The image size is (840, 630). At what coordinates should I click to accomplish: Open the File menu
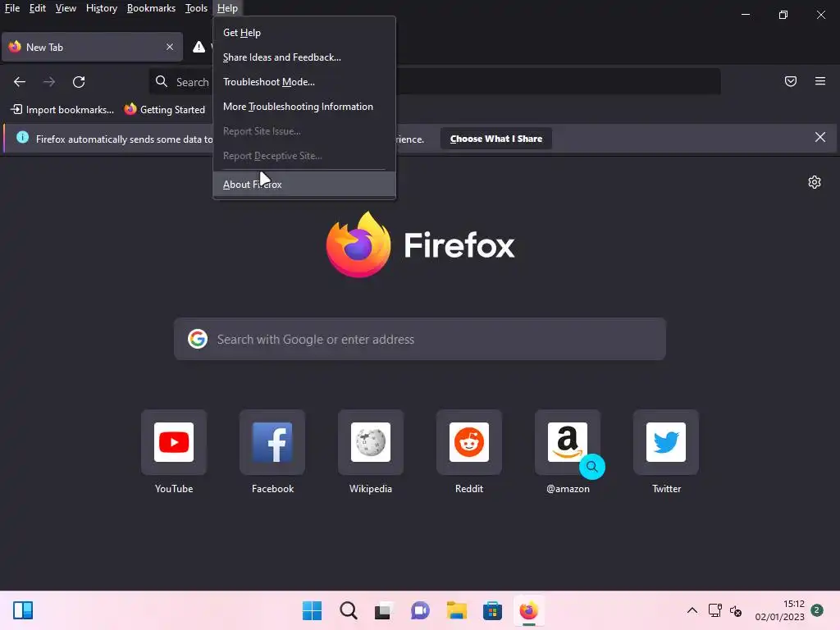12,8
